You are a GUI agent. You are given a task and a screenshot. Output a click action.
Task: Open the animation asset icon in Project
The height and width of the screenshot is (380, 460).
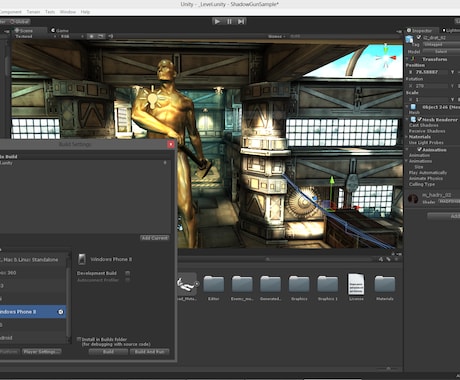pos(187,284)
